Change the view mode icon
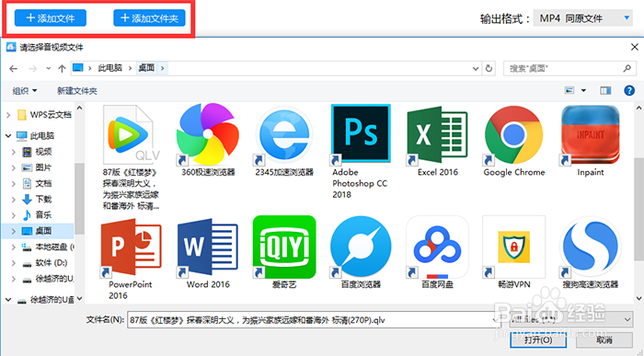Viewport: 644px width, 356px height. coord(569,90)
